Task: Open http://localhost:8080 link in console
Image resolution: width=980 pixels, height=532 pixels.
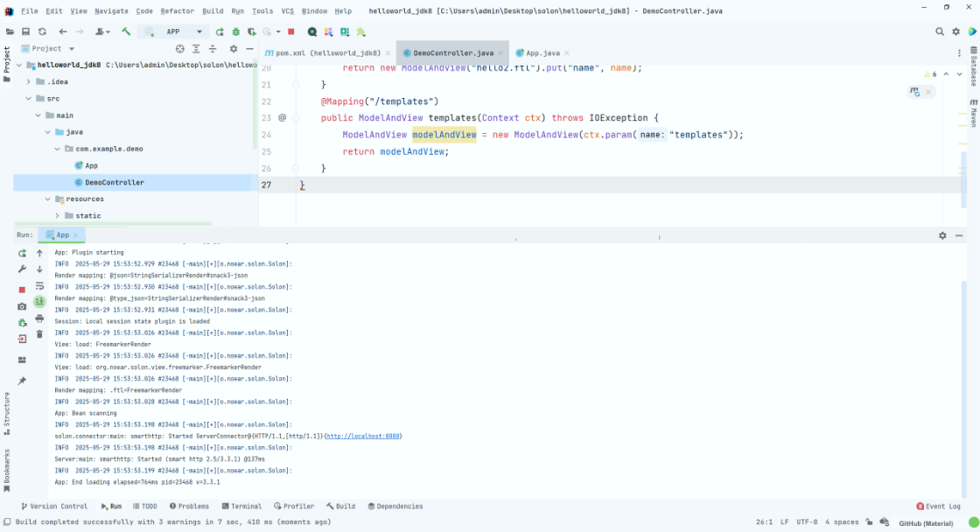Action: point(362,437)
